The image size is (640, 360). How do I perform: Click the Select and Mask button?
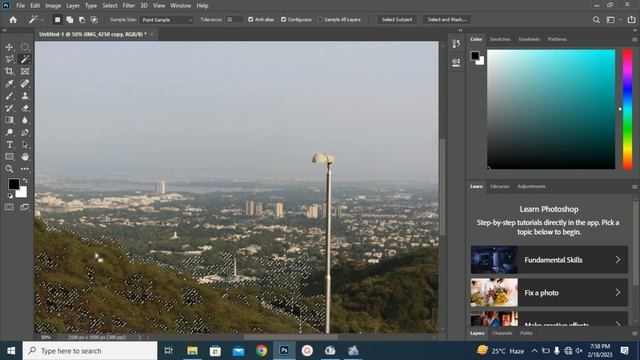tap(447, 20)
